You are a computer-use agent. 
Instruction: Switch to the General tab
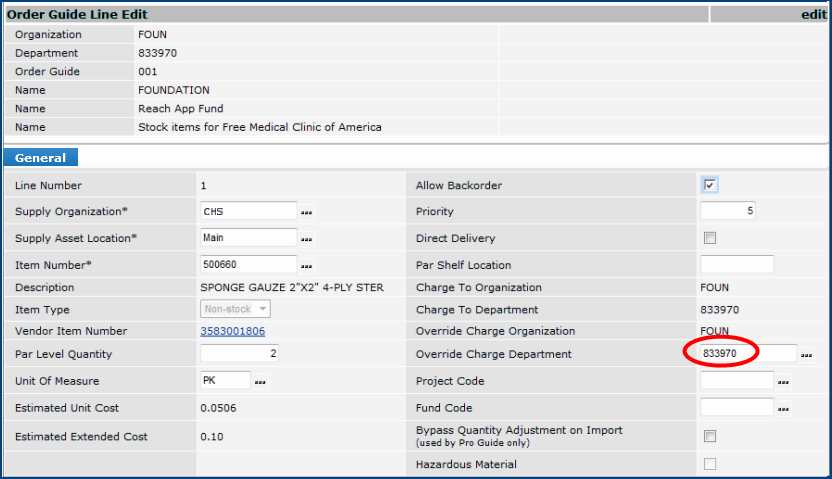point(41,158)
